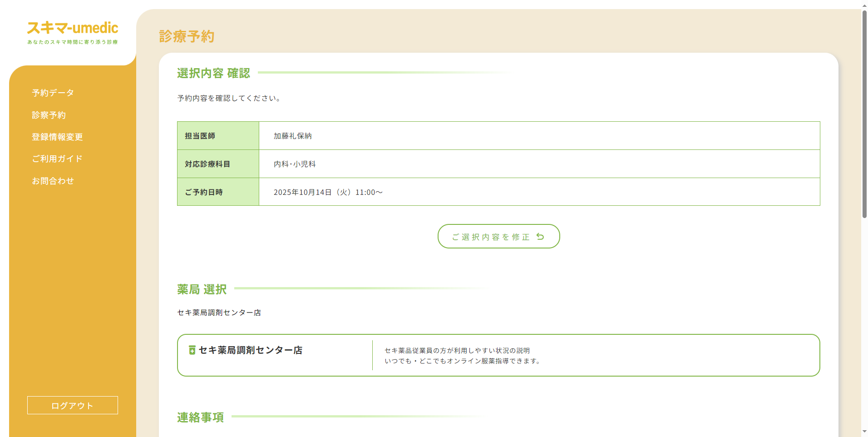The width and height of the screenshot is (868, 437).
Task: Click the undo arrow icon in the modify button
Action: tap(540, 237)
